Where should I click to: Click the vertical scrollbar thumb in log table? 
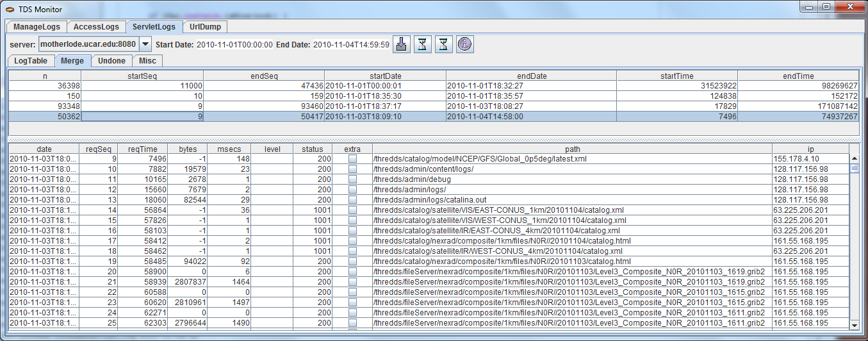click(854, 169)
